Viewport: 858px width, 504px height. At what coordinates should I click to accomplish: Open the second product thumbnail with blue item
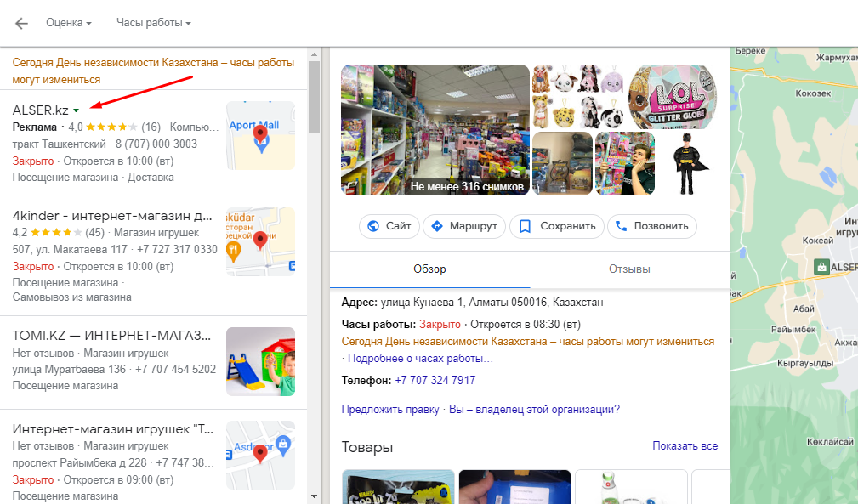click(515, 486)
